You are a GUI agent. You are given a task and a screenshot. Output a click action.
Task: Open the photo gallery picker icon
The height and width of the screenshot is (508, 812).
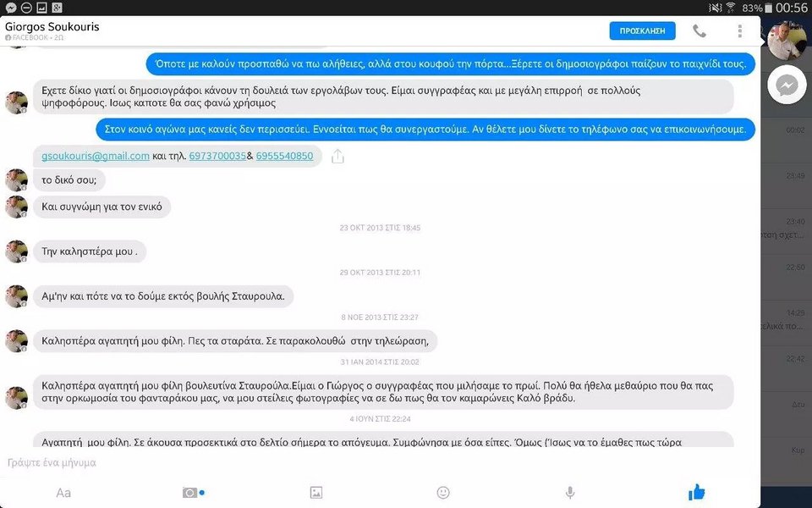click(x=316, y=492)
